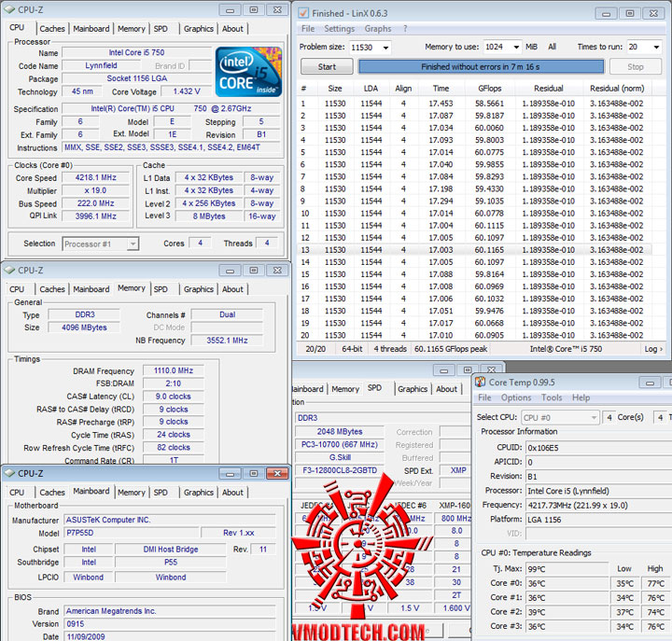Open the Processor #1 selection dropdown
Viewport: 672px width, 641px height.
(x=133, y=244)
